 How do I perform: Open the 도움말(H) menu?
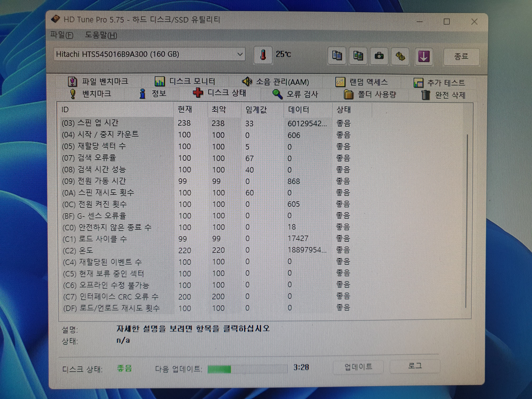(101, 35)
